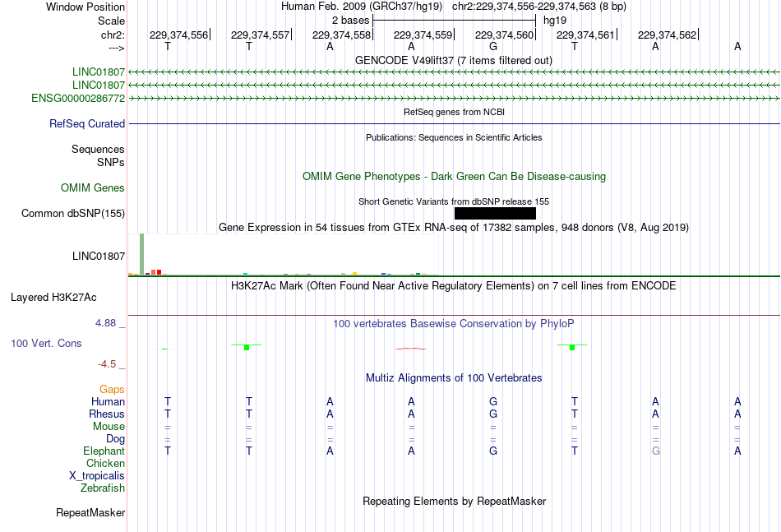Click the PhyloP 4.88 upper scale value
This screenshot has width=781, height=532.
[x=105, y=323]
